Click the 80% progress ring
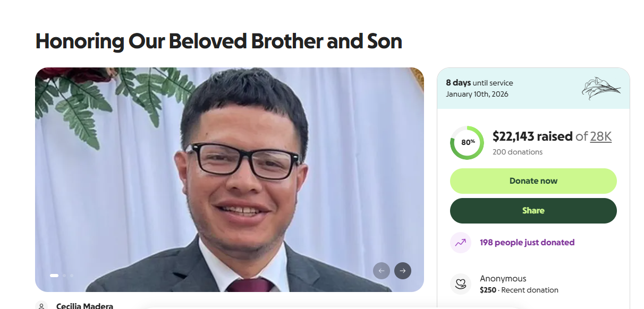Image resolution: width=644 pixels, height=309 pixels. point(467,143)
